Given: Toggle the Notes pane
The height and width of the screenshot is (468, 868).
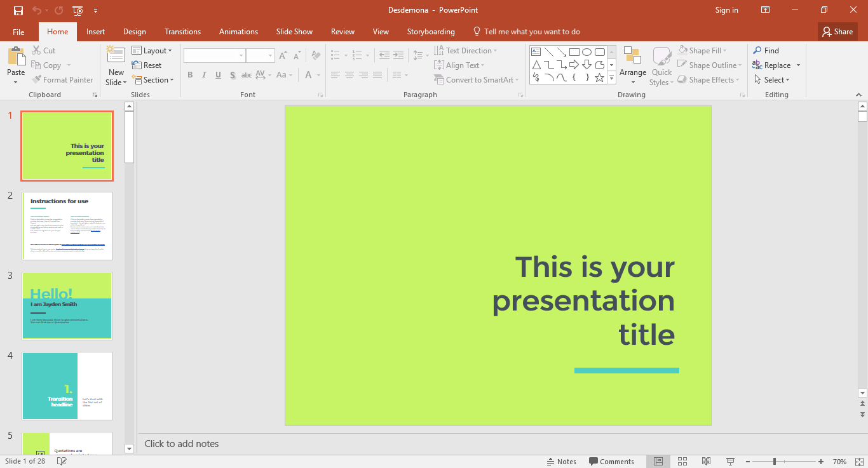Looking at the screenshot, I should point(561,462).
